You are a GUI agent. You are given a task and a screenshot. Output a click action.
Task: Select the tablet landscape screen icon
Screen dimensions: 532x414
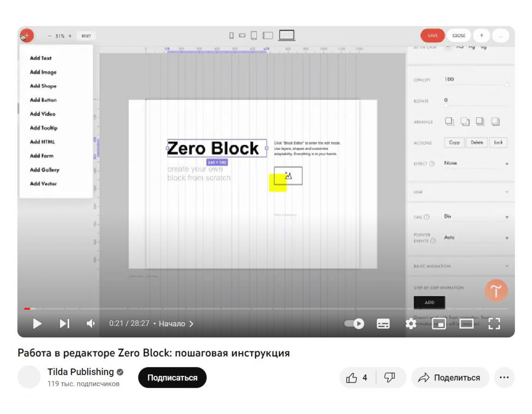268,36
